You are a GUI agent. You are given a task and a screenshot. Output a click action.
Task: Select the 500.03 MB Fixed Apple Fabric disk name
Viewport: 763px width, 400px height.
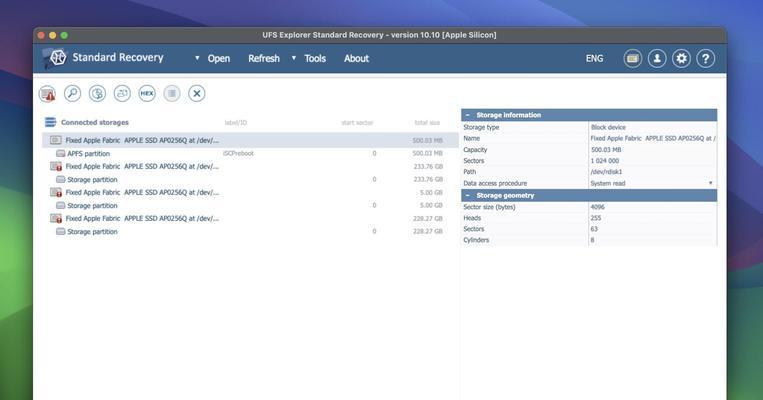click(142, 140)
